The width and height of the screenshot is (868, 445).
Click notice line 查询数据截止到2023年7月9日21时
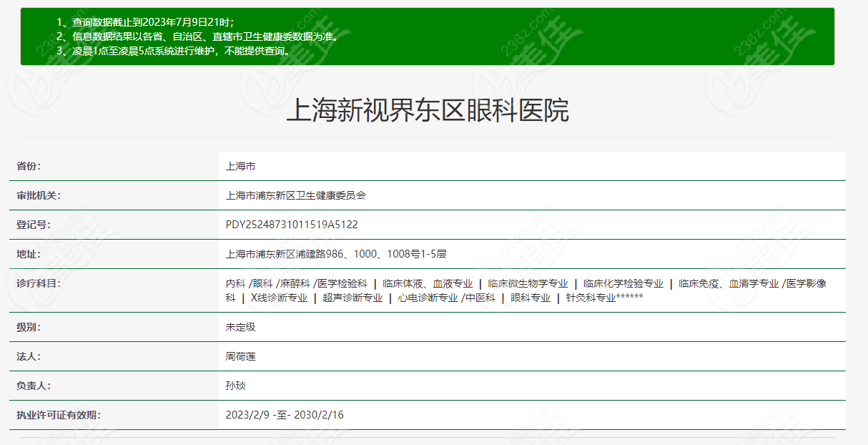(145, 22)
